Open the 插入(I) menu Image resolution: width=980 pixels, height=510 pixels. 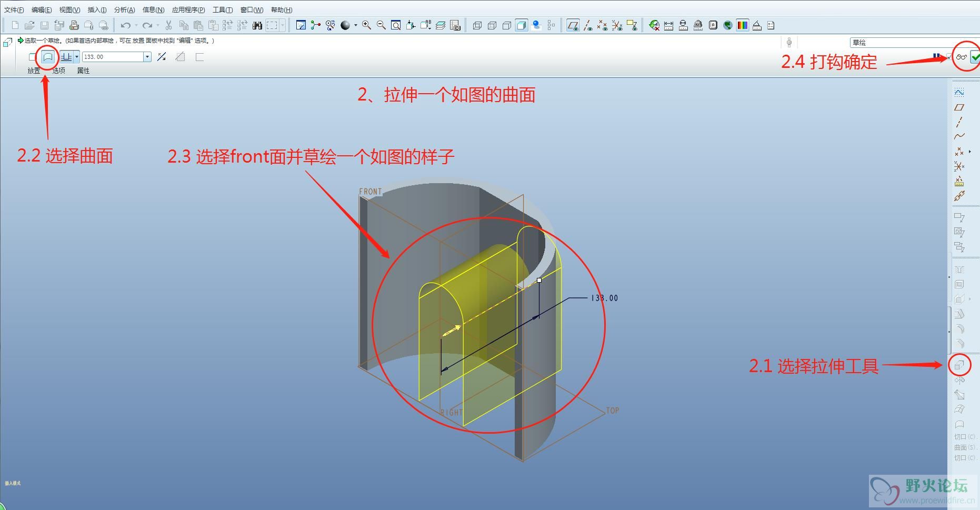[97, 10]
